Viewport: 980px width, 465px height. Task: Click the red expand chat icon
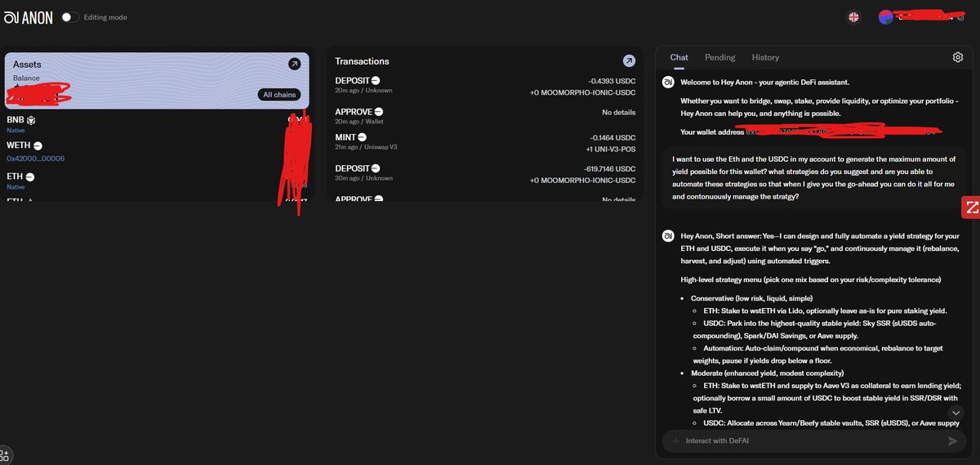coord(972,207)
